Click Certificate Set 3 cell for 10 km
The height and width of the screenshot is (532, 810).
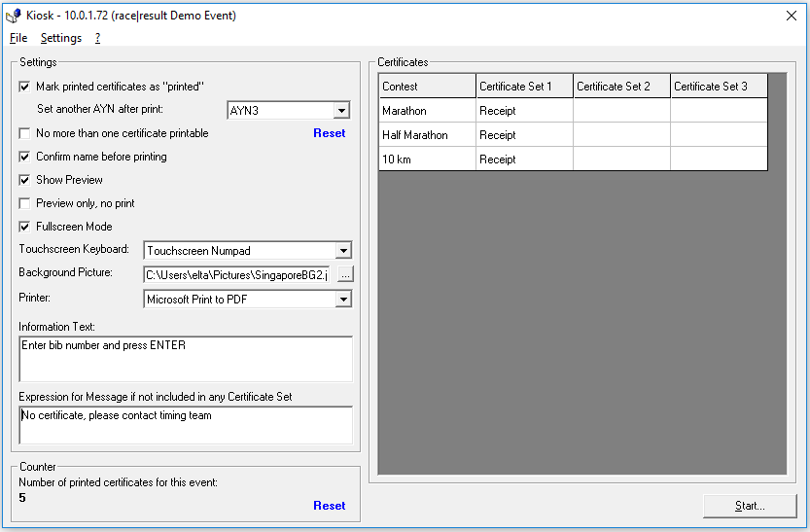pos(720,160)
